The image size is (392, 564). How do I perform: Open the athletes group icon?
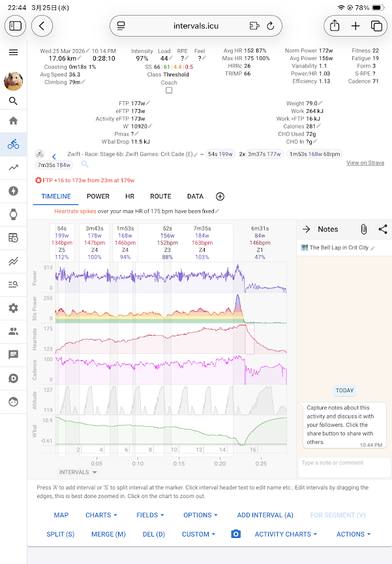pos(13,331)
